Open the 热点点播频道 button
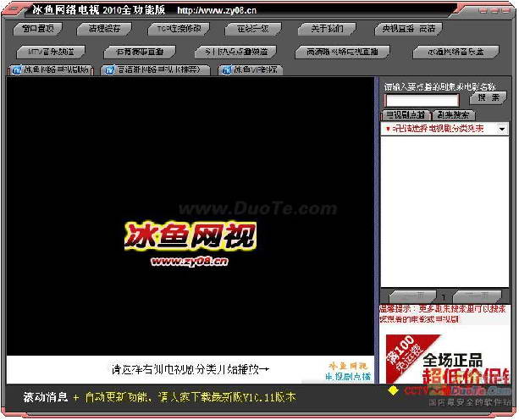This screenshot has width=519, height=420. click(x=235, y=52)
